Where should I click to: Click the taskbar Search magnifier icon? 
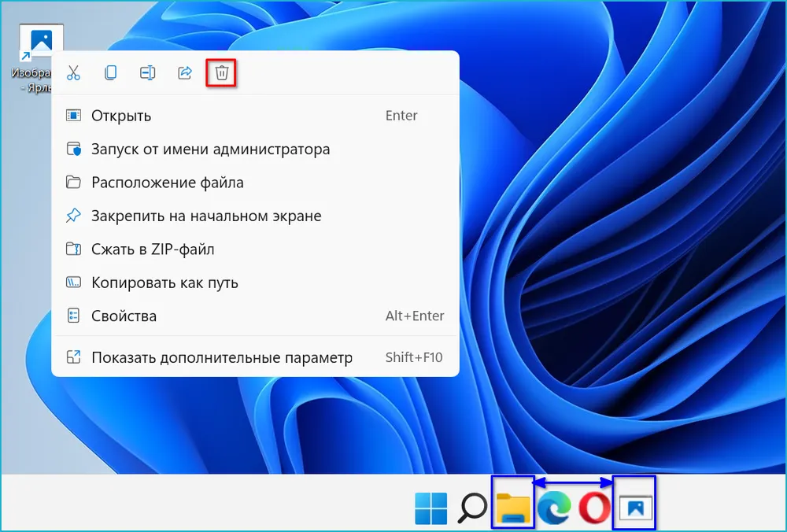coord(472,508)
